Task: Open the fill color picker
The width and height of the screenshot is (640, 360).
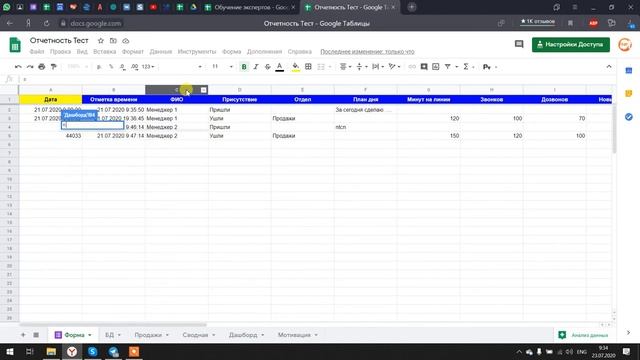Action: pos(296,67)
